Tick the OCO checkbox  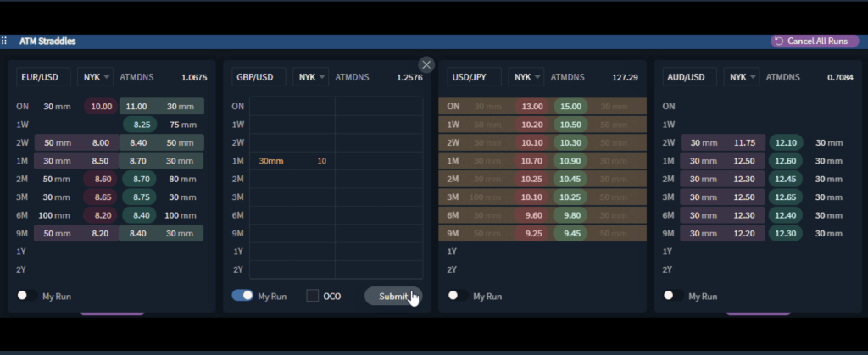[313, 296]
